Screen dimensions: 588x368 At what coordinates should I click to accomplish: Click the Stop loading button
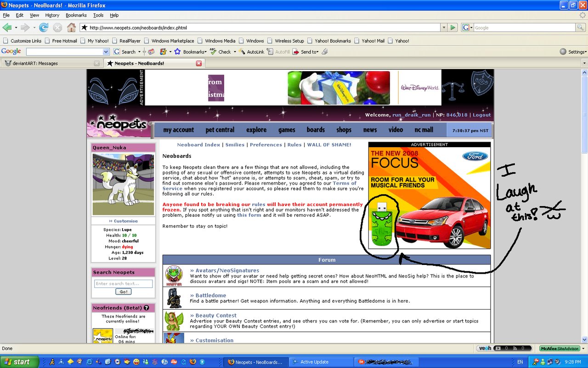[x=57, y=28]
